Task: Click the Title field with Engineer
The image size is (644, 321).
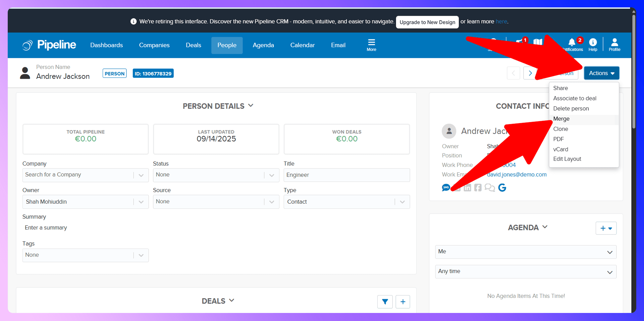Action: coord(347,175)
